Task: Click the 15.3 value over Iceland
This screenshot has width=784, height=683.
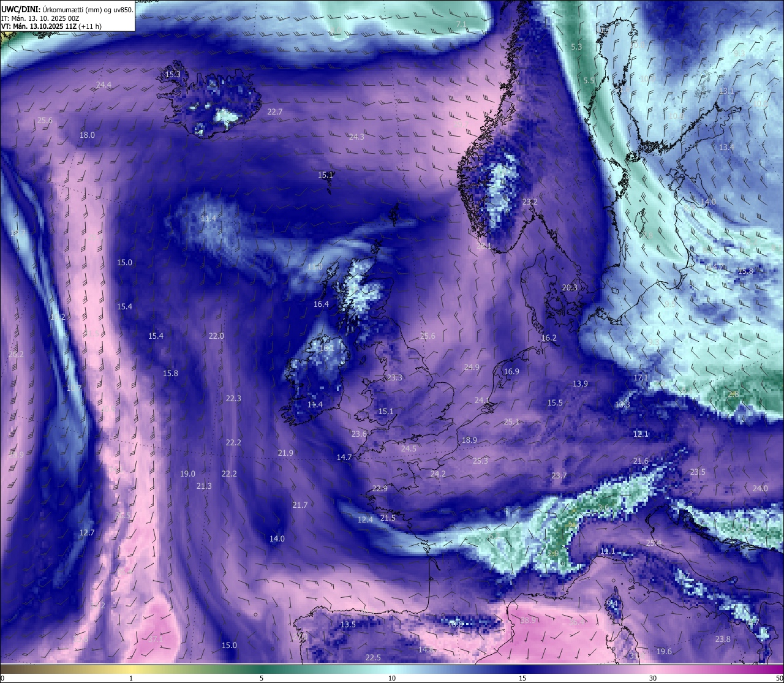Action: click(x=173, y=74)
